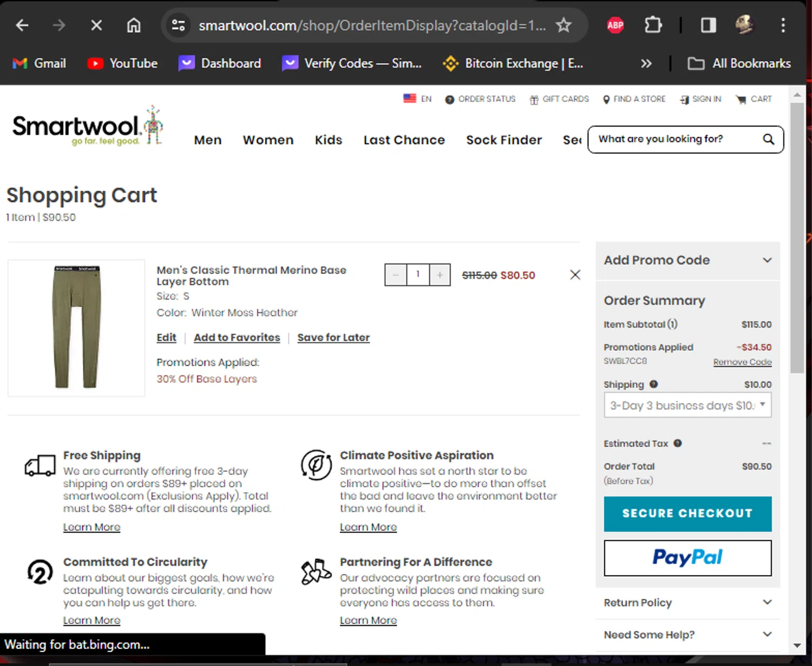
Task: Open the CART link in header
Action: (754, 99)
